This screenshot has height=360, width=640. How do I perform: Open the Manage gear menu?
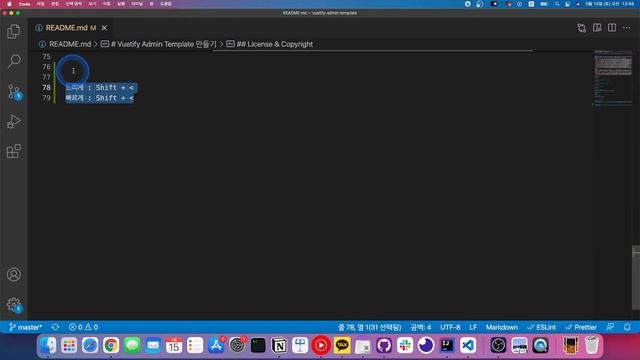[13, 304]
